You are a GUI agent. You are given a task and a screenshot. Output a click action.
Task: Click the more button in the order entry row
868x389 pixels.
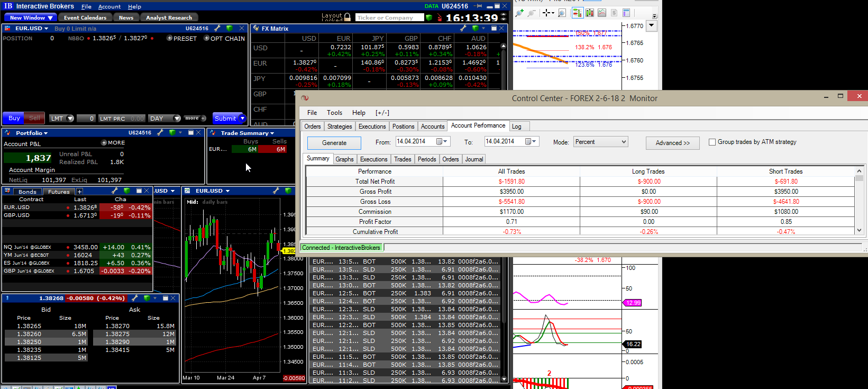195,118
